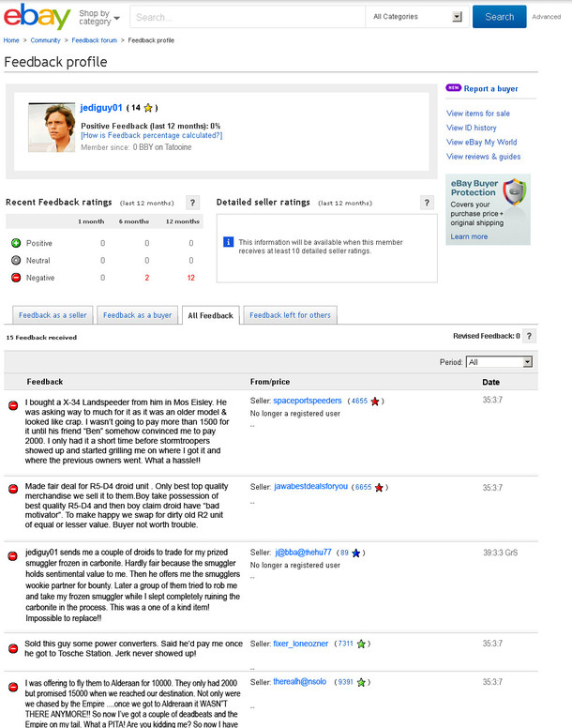Click the negative icon on the Landspeeder feedback

point(13,405)
